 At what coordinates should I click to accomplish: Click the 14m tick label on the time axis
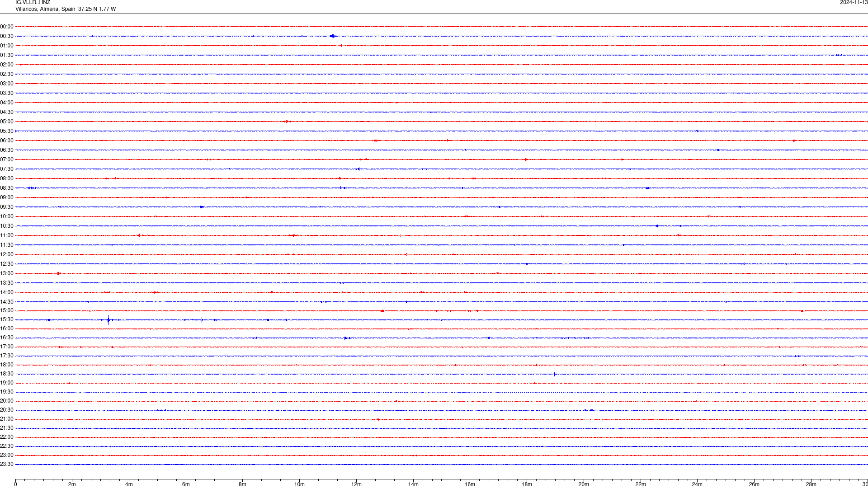click(413, 484)
